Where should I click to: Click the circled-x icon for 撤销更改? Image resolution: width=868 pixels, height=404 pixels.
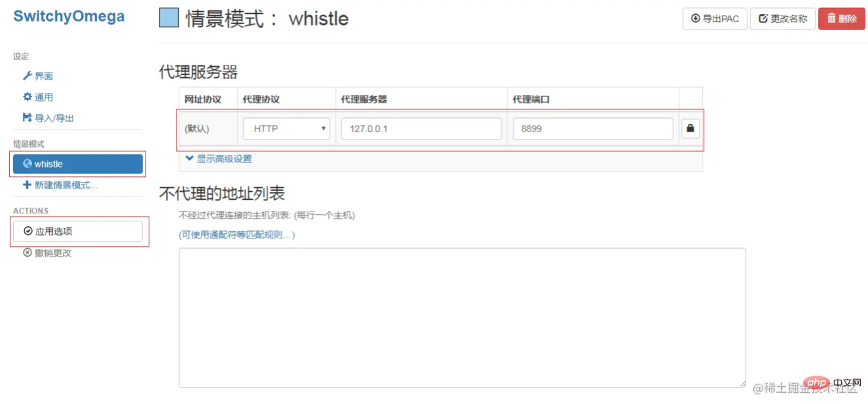[x=28, y=253]
